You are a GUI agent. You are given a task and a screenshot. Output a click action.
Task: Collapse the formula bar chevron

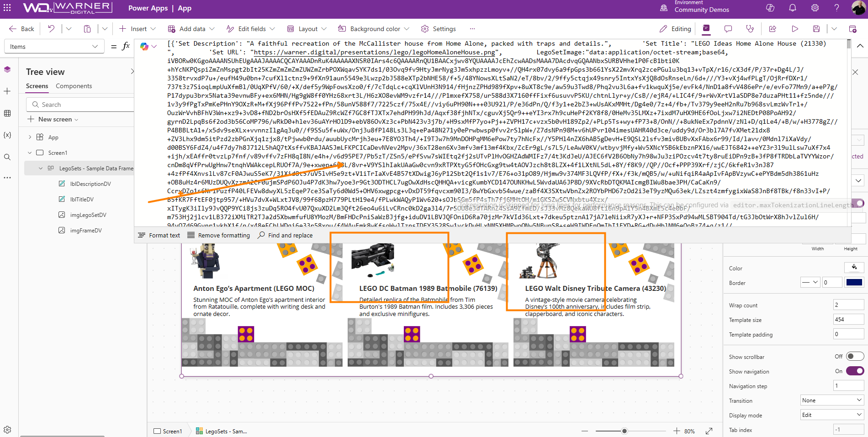860,46
